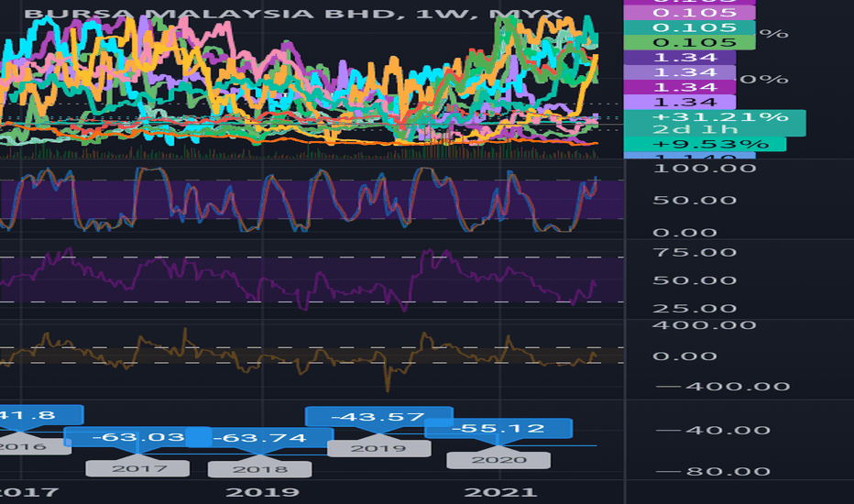Open the −43.57 data marker

[x=378, y=417]
